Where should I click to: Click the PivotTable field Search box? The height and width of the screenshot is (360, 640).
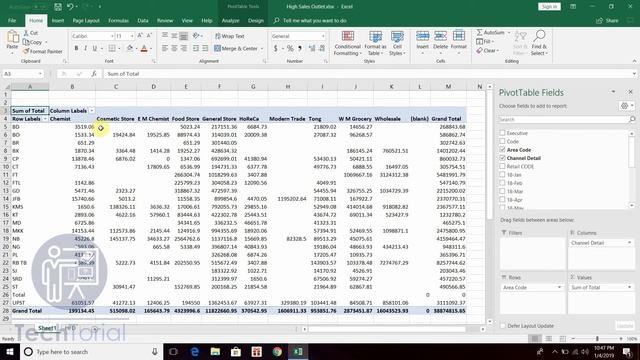click(566, 119)
